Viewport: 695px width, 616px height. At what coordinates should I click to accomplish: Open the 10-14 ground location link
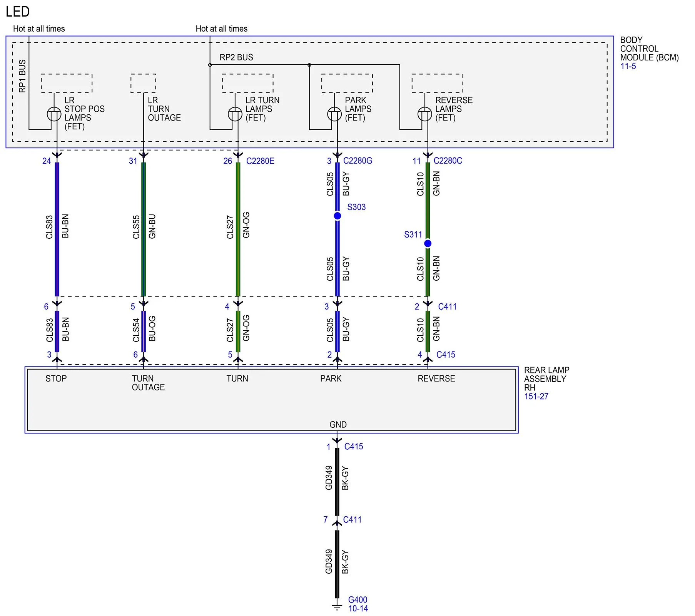click(x=358, y=609)
